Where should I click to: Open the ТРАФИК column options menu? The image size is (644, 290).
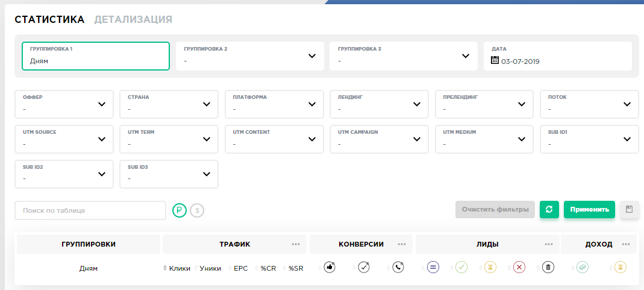pyautogui.click(x=296, y=244)
